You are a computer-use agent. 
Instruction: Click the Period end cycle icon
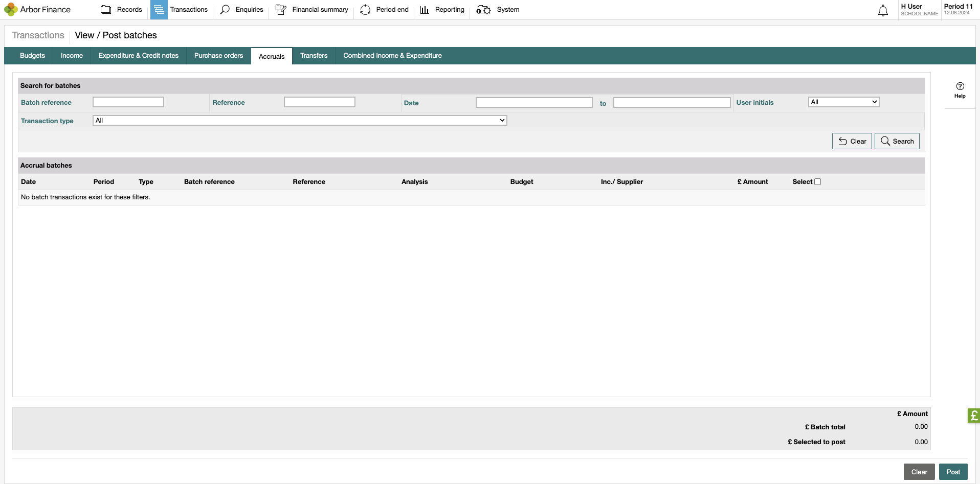point(365,10)
